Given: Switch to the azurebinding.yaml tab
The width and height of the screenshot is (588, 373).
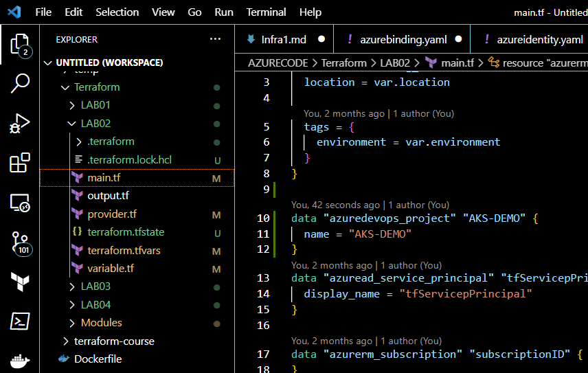Looking at the screenshot, I should coord(402,39).
